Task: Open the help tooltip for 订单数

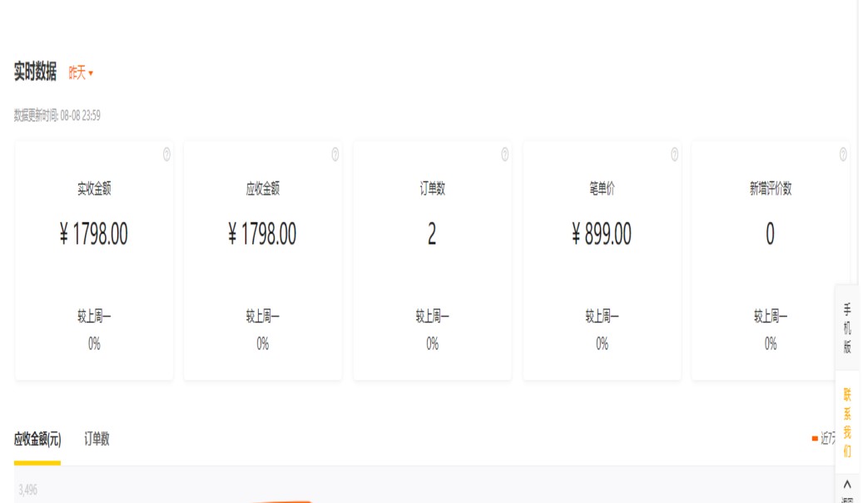Action: point(505,154)
